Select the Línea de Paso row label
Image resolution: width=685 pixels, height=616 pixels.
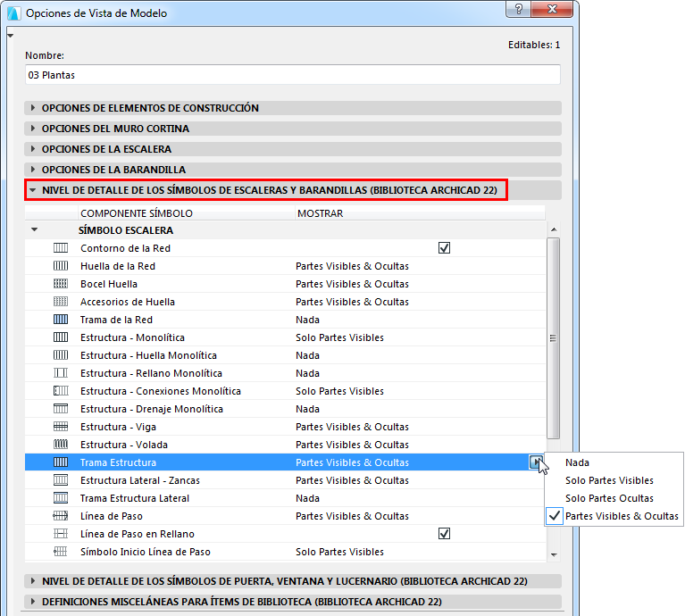click(x=112, y=516)
